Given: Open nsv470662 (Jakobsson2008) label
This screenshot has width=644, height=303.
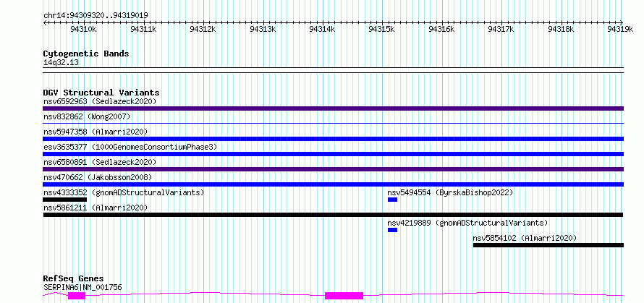Looking at the screenshot, I should [x=98, y=177].
